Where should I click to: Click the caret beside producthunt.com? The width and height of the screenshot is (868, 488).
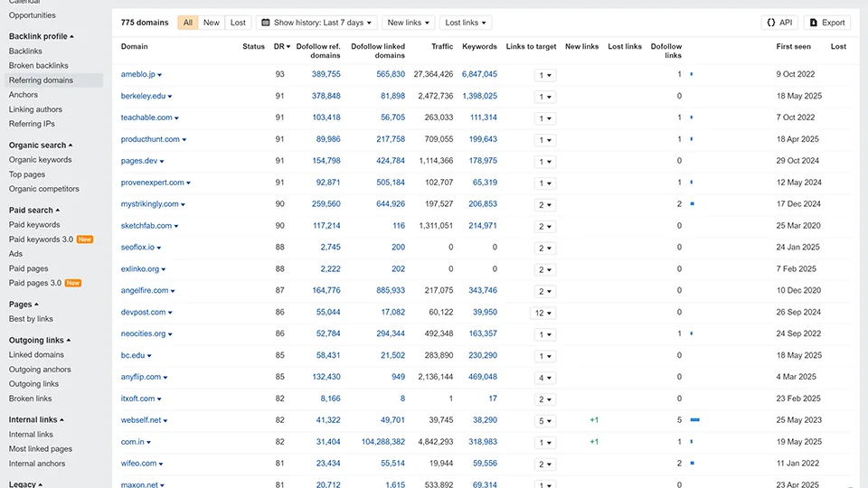pos(184,140)
